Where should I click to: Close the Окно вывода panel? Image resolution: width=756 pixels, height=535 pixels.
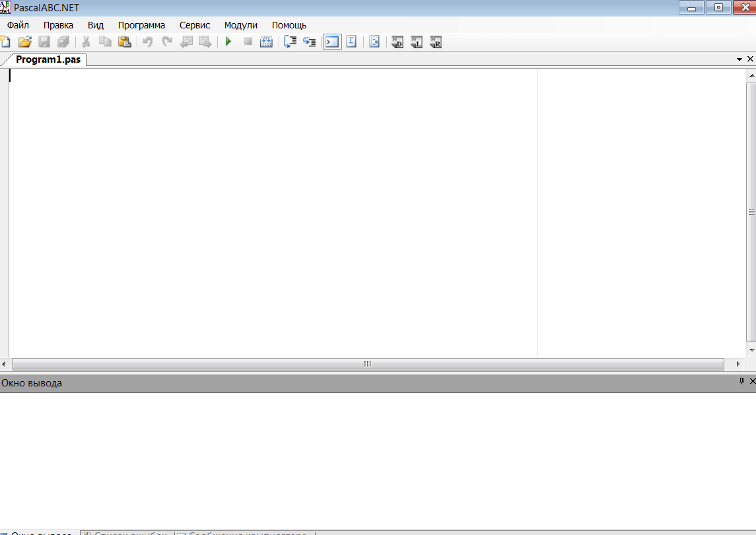pos(752,381)
